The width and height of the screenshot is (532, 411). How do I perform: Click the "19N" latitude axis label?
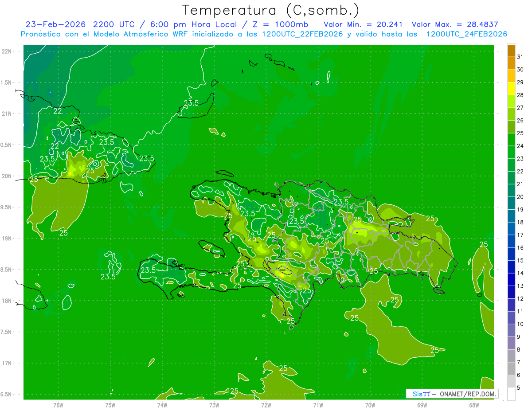[x=7, y=239]
